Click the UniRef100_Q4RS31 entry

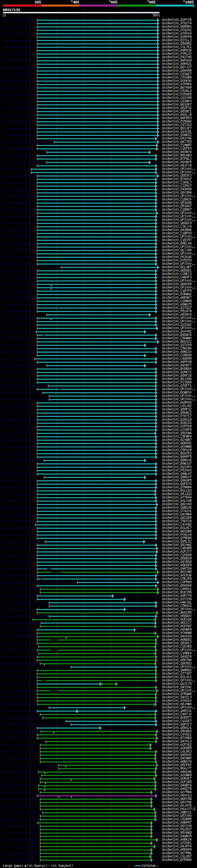click(x=177, y=711)
